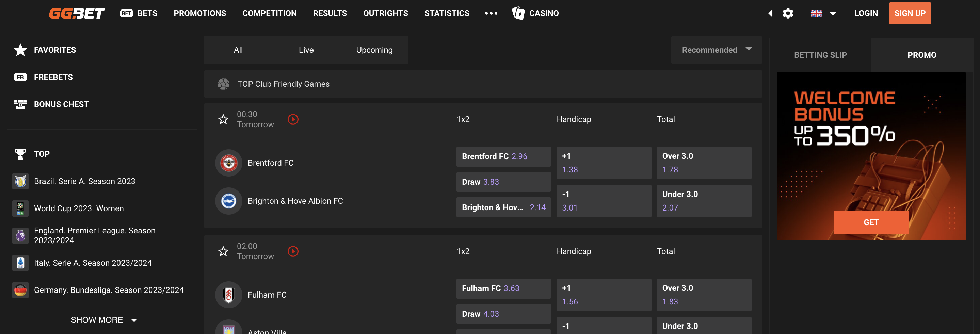Open the RESULTS page
Viewport: 980px width, 334px height.
[x=330, y=13]
